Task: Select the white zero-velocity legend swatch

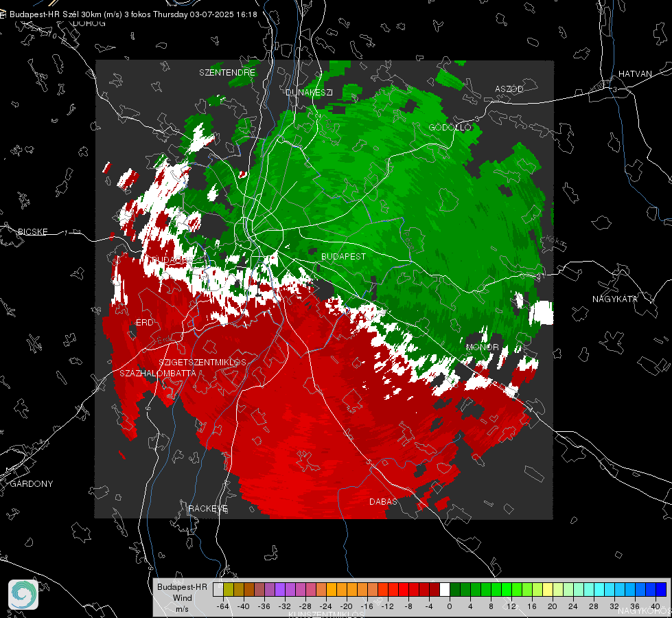Action: 445,590
